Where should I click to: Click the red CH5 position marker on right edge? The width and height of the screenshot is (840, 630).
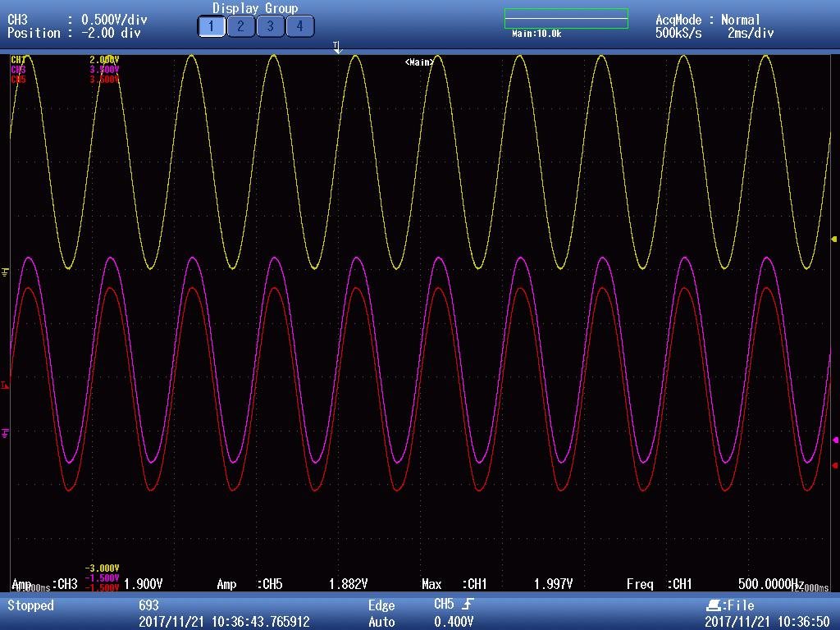tap(835, 466)
